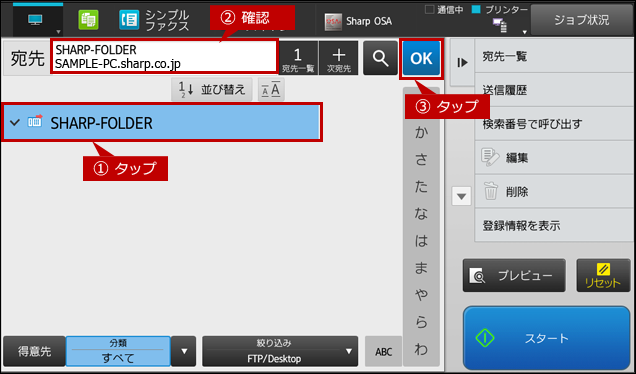Jump to わ index row
The width and height of the screenshot is (636, 374).
(421, 349)
